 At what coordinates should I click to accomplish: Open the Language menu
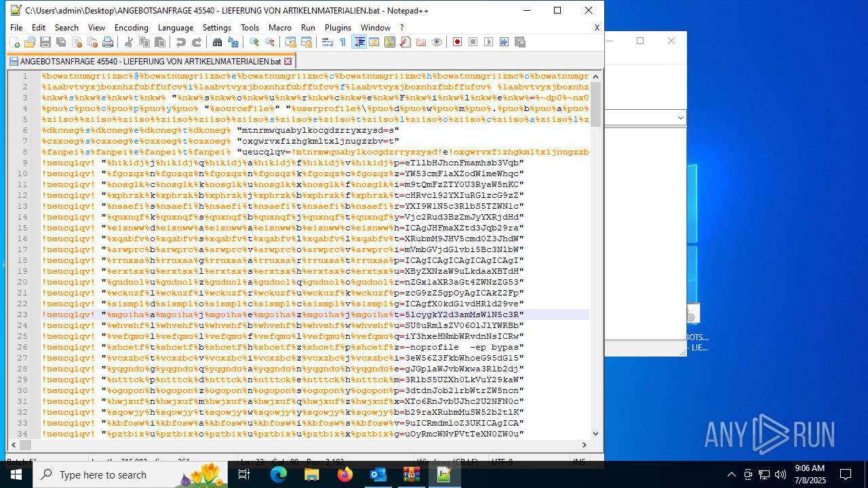tap(176, 28)
